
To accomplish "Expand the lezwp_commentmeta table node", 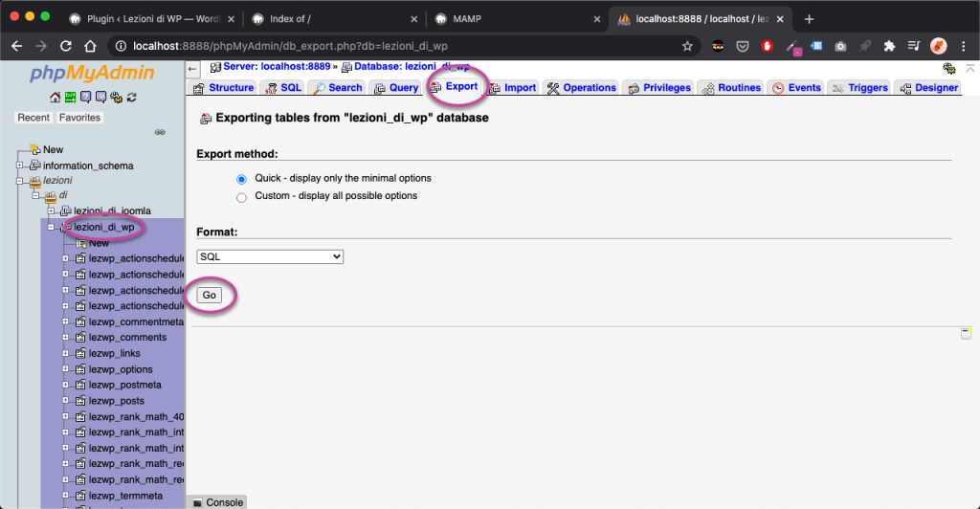I will (x=66, y=321).
